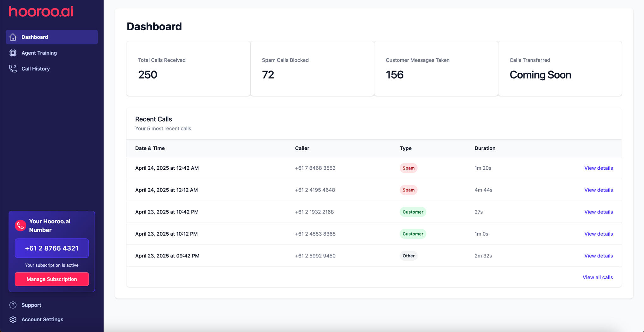Click the Spam Calls Blocked card
Viewport: 644px width, 332px height.
312,69
